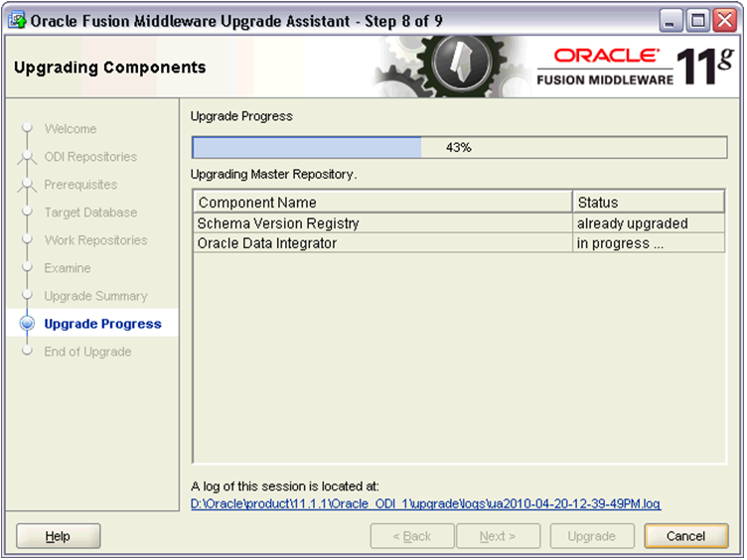Select the Prerequisites step

(80, 185)
